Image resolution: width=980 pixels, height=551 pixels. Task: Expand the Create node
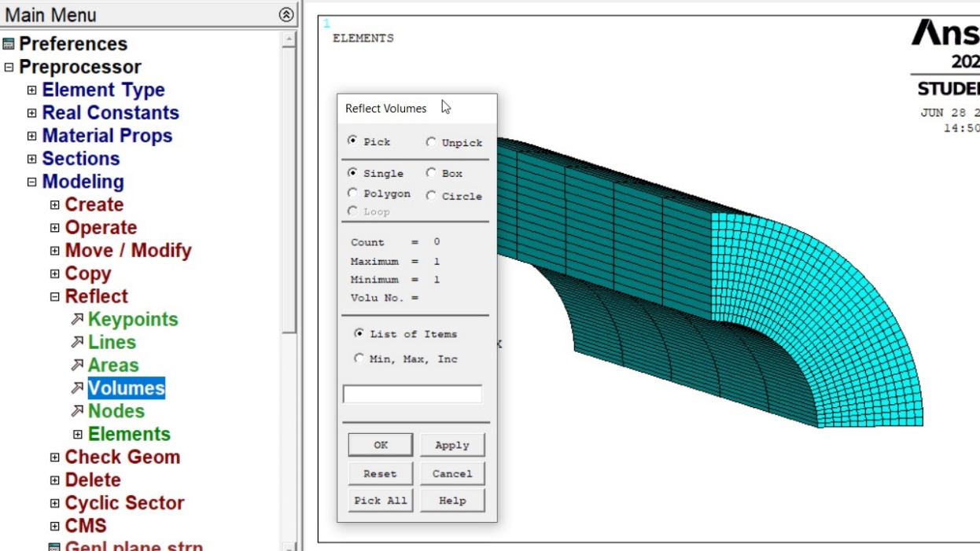[54, 205]
